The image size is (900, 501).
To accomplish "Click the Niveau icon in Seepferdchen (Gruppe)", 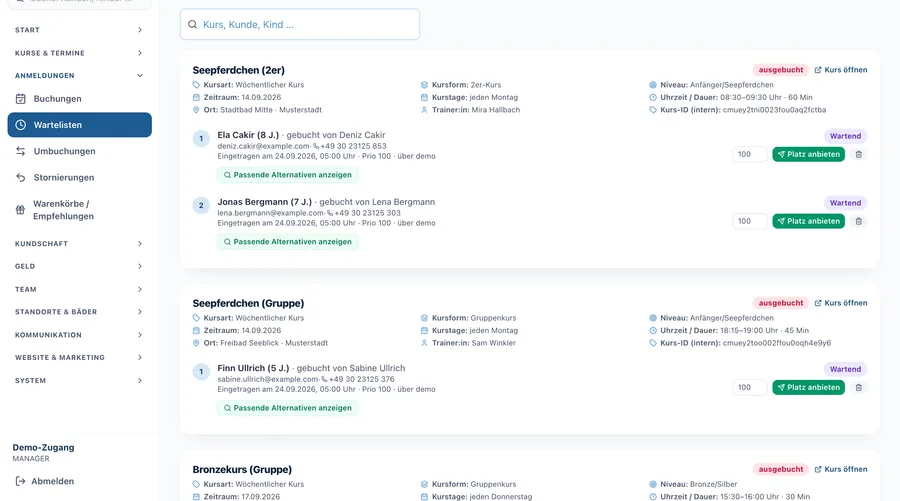I will point(653,318).
